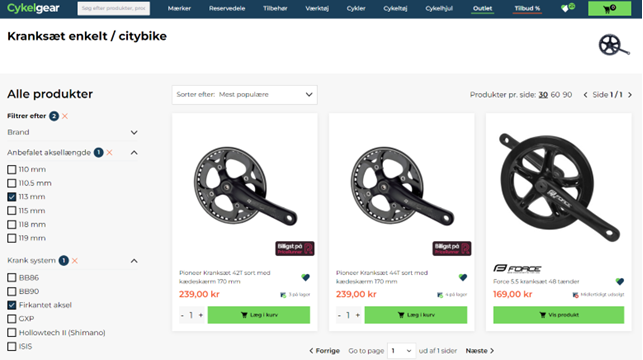Open the Cykelhjul menu
Image resolution: width=643 pixels, height=360 pixels.
(439, 8)
